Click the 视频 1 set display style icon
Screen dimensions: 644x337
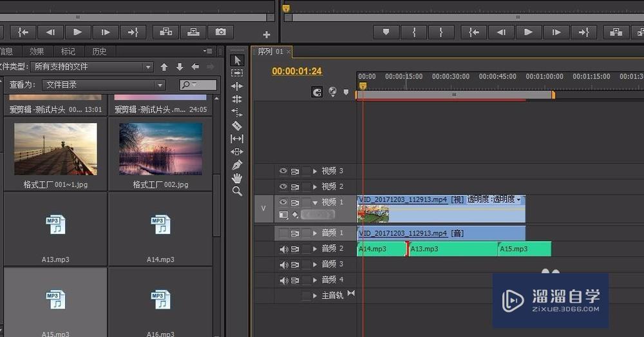point(283,215)
